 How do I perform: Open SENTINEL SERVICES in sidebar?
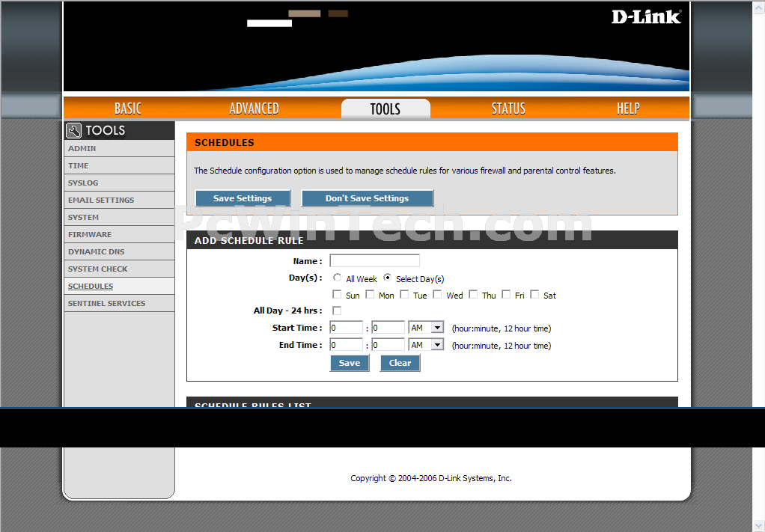point(119,303)
